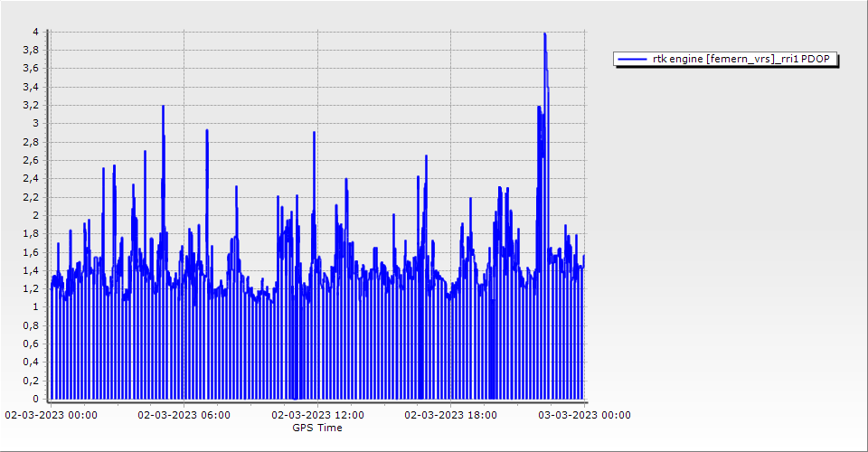Screen dimensions: 868x452
Task: Click the highest PDOP peak near value 4
Action: (544, 34)
